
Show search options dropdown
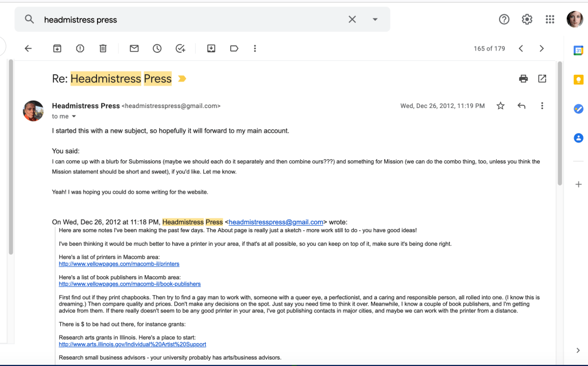(375, 20)
